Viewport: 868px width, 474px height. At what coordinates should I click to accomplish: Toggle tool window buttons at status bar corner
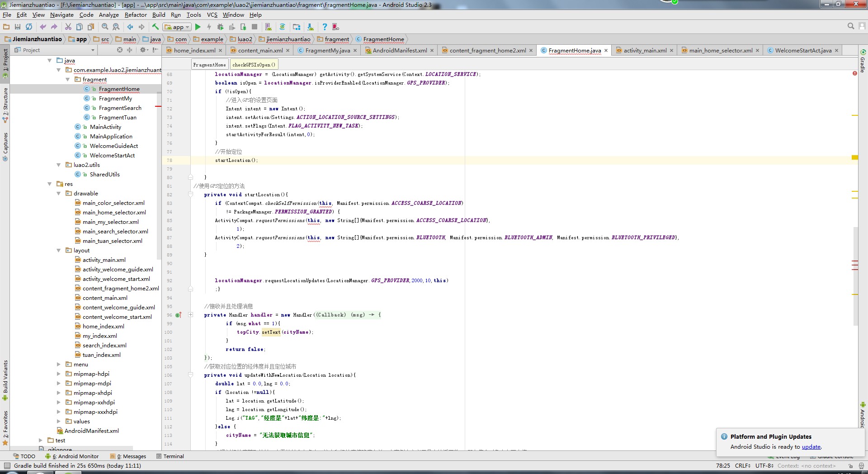pos(7,465)
